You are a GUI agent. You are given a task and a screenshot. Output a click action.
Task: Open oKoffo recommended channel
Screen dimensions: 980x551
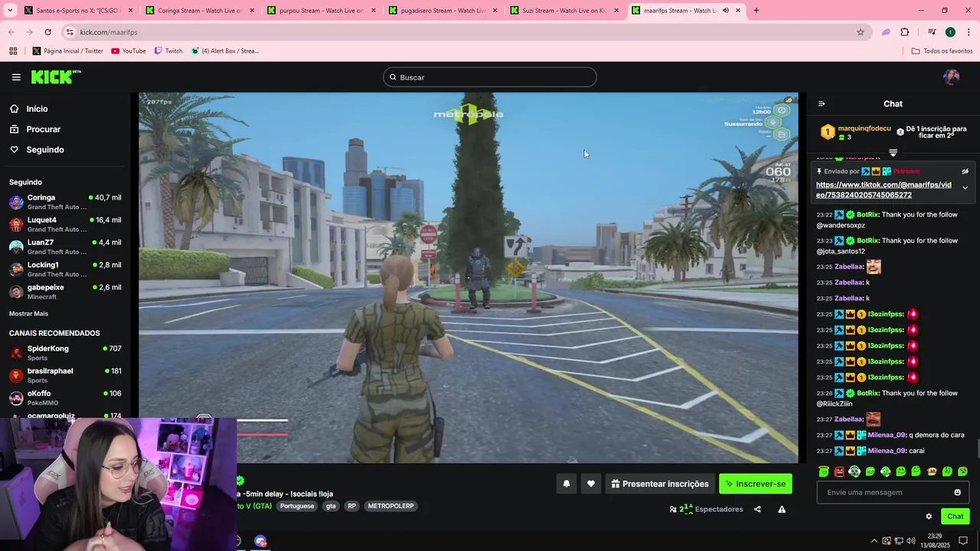(x=65, y=398)
